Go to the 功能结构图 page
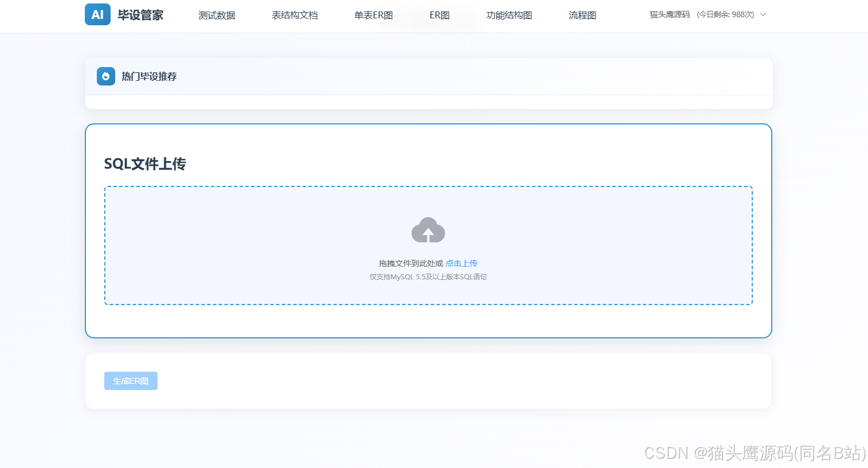 tap(509, 15)
